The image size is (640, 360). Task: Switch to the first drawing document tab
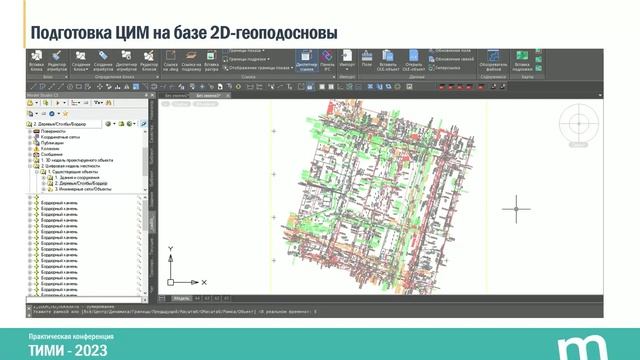(x=176, y=95)
